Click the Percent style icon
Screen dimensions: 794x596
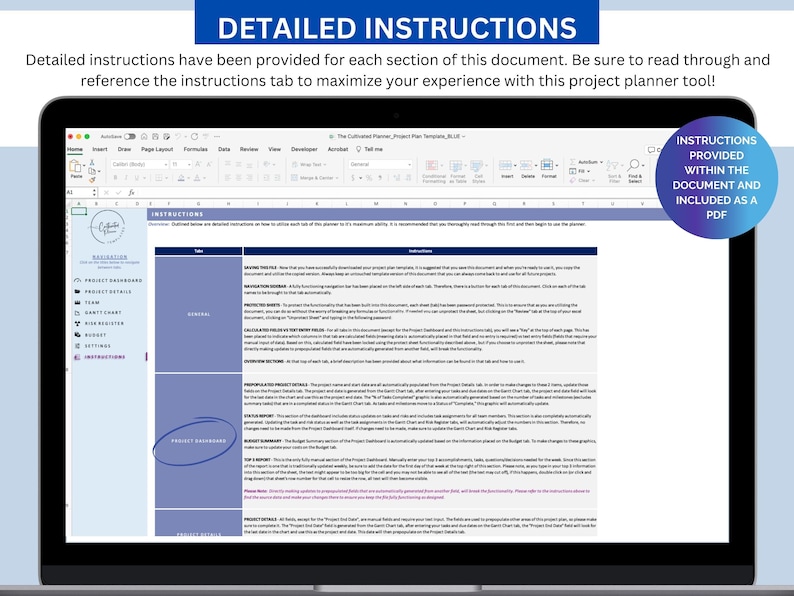369,178
